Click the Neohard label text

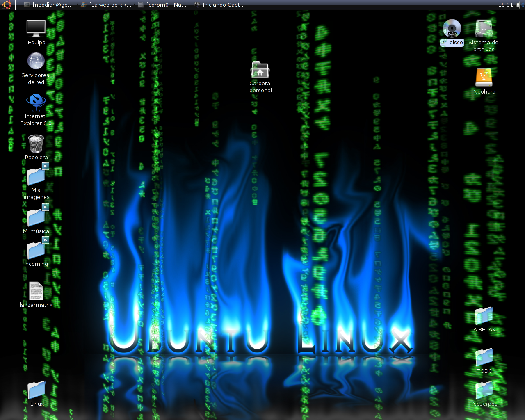tap(484, 91)
